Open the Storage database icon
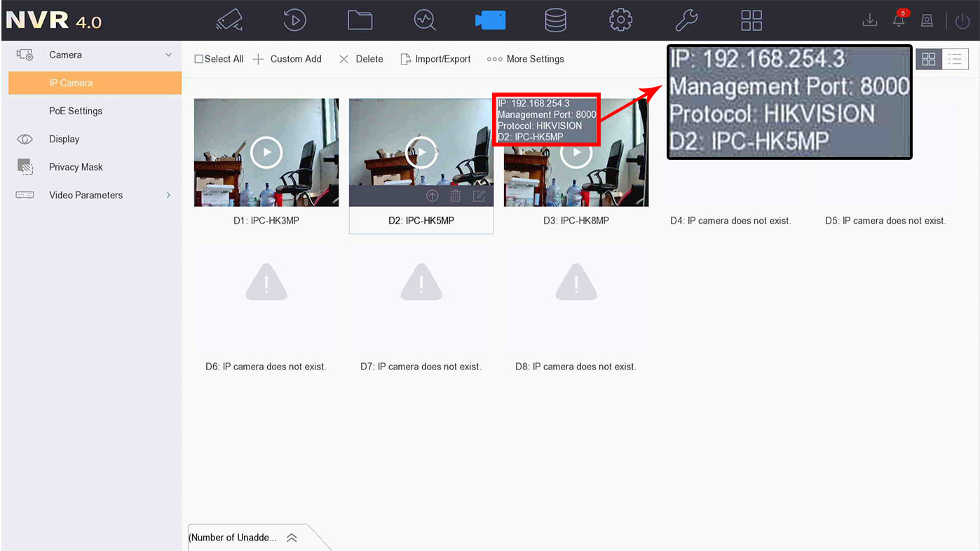 (x=555, y=20)
